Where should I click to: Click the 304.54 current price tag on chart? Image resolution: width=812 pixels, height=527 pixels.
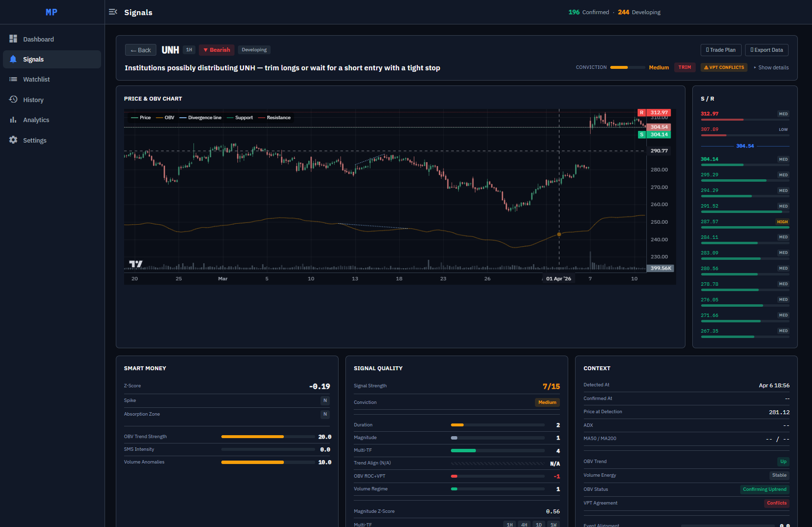coord(659,127)
